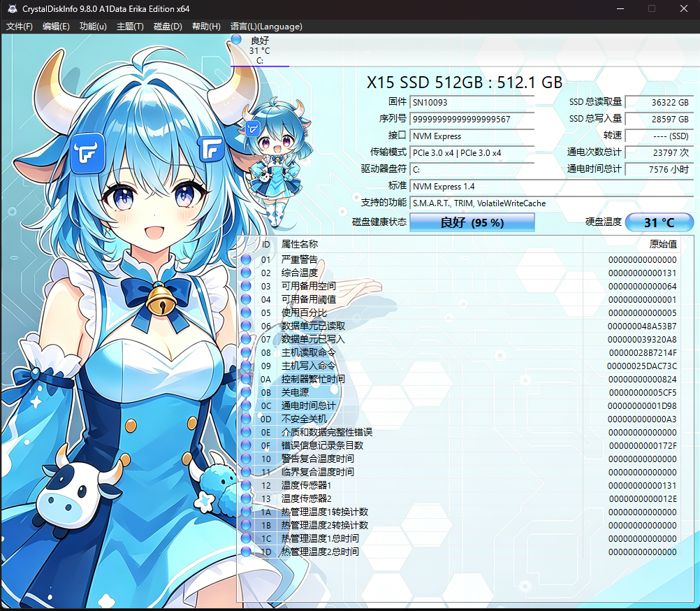Select row 11 临界复合温度时间

459,472
